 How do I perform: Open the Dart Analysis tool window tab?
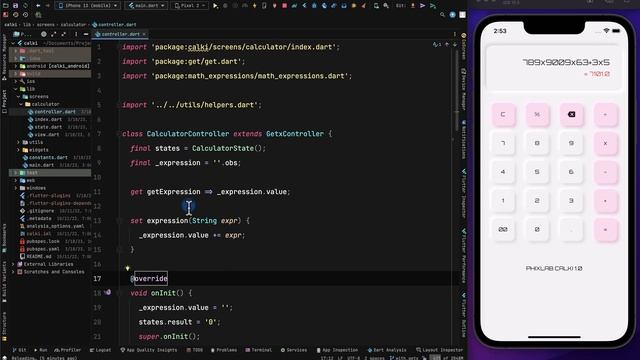coord(387,350)
